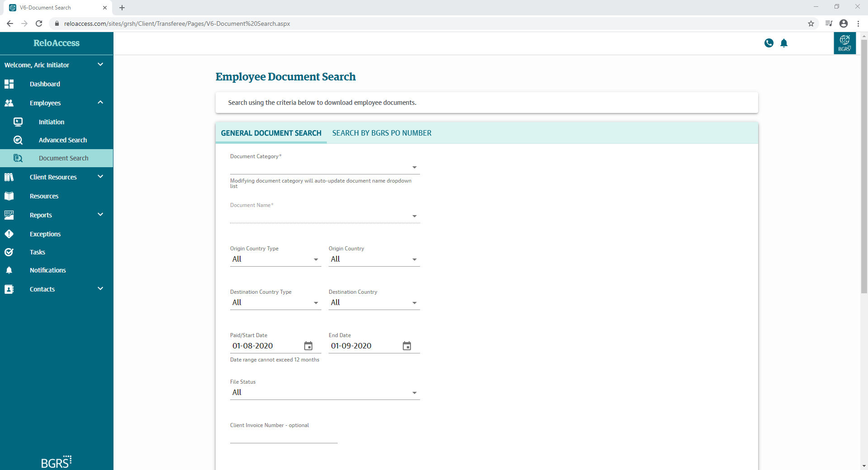The height and width of the screenshot is (470, 868).
Task: Open the Origin Country Type dropdown
Action: point(275,259)
